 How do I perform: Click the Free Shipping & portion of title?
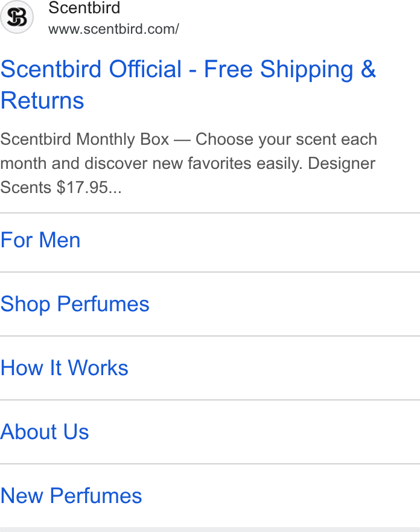click(290, 69)
